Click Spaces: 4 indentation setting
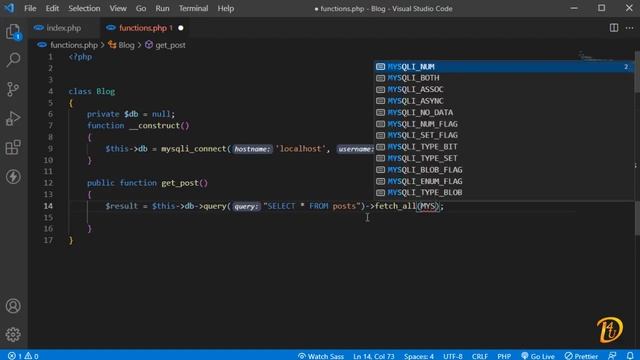640x360 pixels. 419,356
